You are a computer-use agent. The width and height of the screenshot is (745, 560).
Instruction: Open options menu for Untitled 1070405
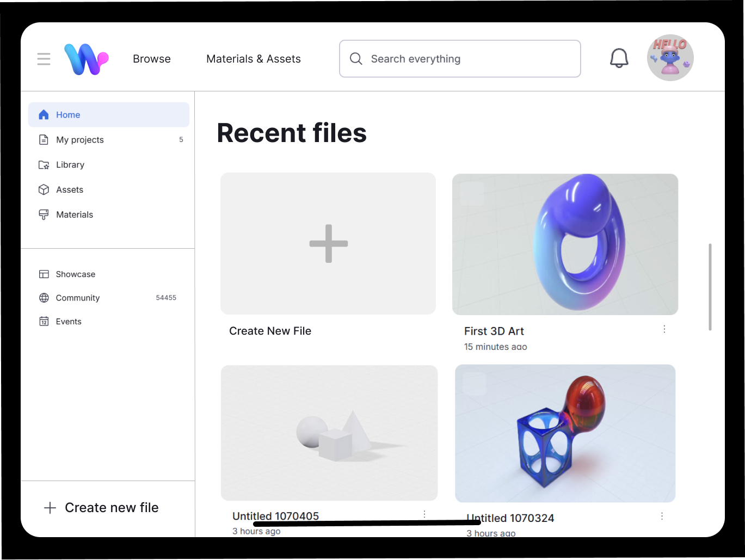pyautogui.click(x=424, y=514)
